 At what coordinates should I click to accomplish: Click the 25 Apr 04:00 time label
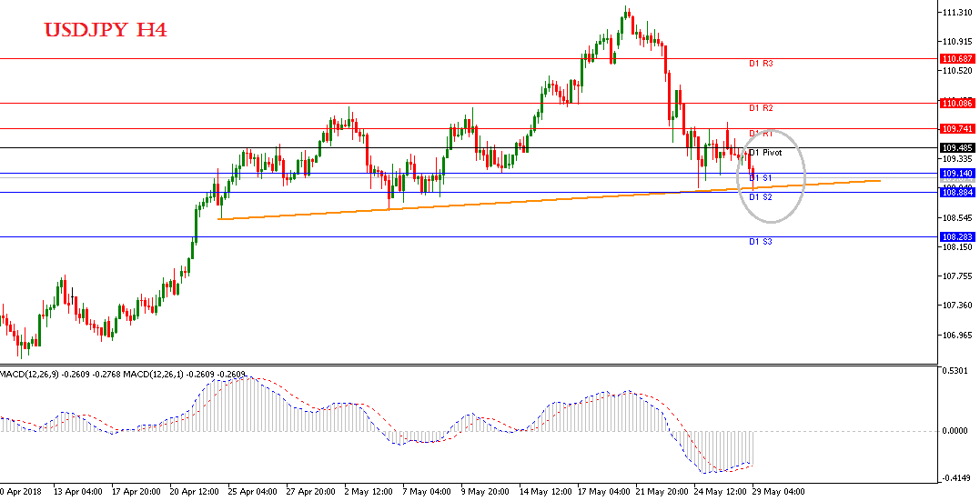(x=252, y=492)
